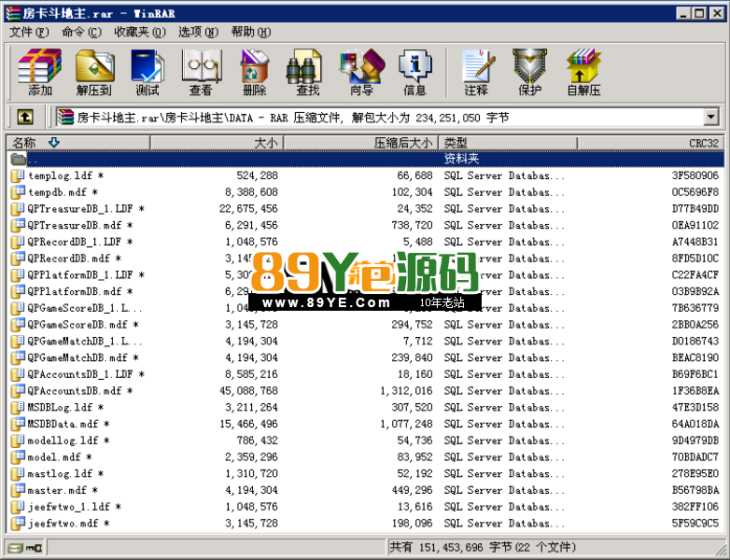Select the mastlog.ldf file row
Screen dimensions: 730x560
365,474
